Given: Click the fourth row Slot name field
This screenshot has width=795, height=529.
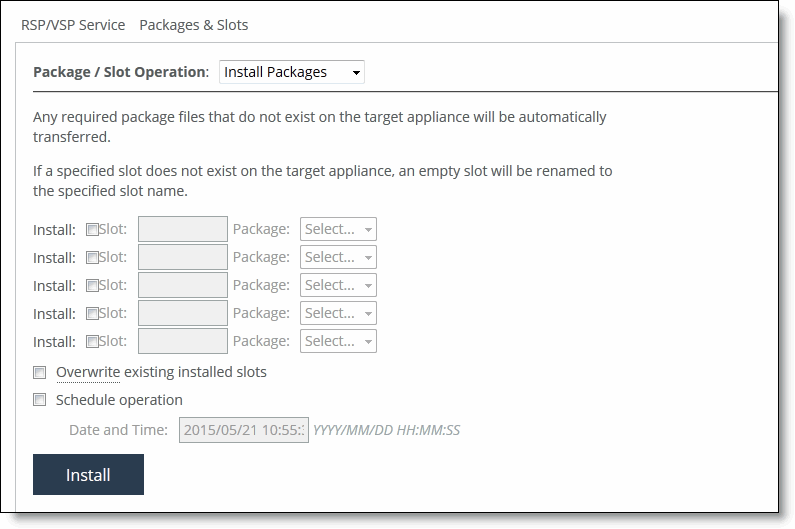Looking at the screenshot, I should coord(182,313).
